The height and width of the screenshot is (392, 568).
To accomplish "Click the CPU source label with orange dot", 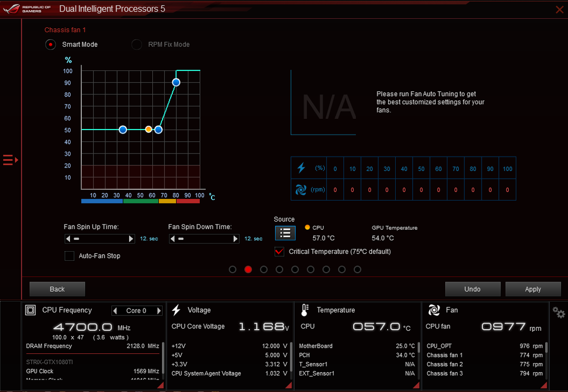I will (314, 228).
